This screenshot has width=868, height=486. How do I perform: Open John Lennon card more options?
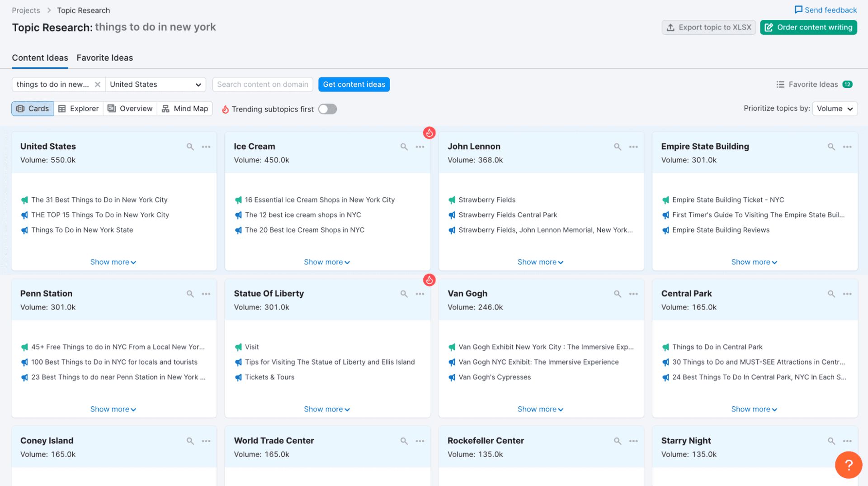[633, 147]
